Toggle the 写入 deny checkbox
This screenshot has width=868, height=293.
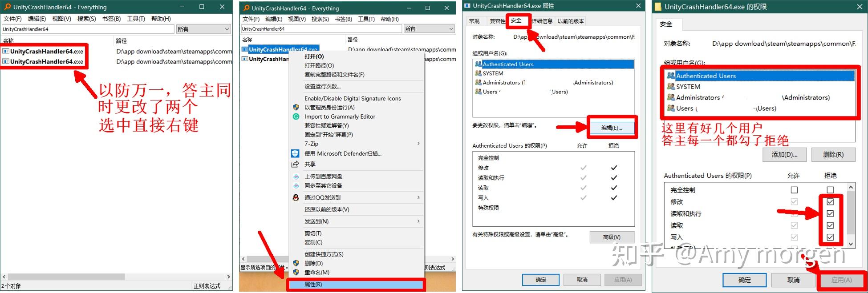point(830,237)
